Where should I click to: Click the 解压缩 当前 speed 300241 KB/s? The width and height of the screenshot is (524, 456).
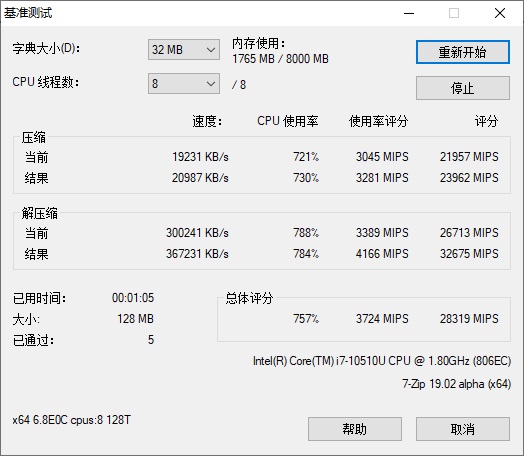[197, 233]
